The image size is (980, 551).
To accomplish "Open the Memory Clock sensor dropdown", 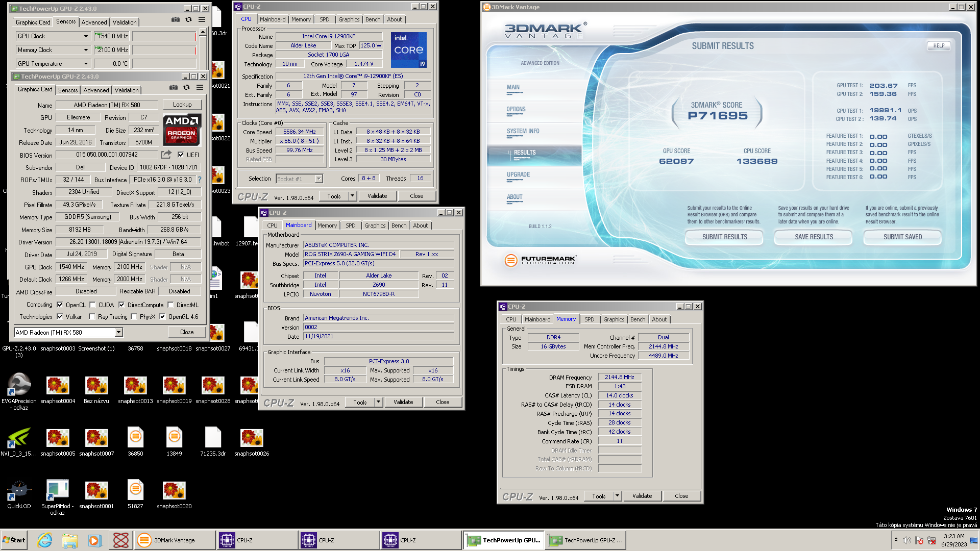I will click(86, 50).
